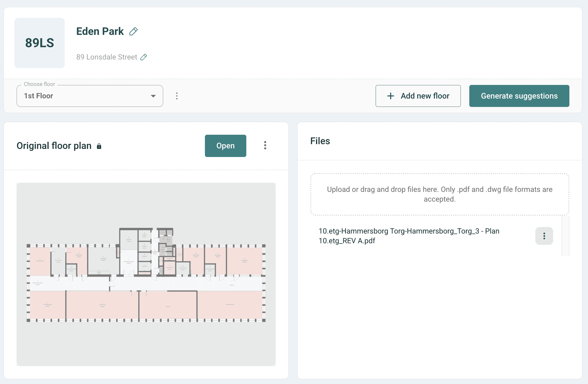The width and height of the screenshot is (588, 384).
Task: Click the Original floor plan heading
Action: [x=54, y=146]
